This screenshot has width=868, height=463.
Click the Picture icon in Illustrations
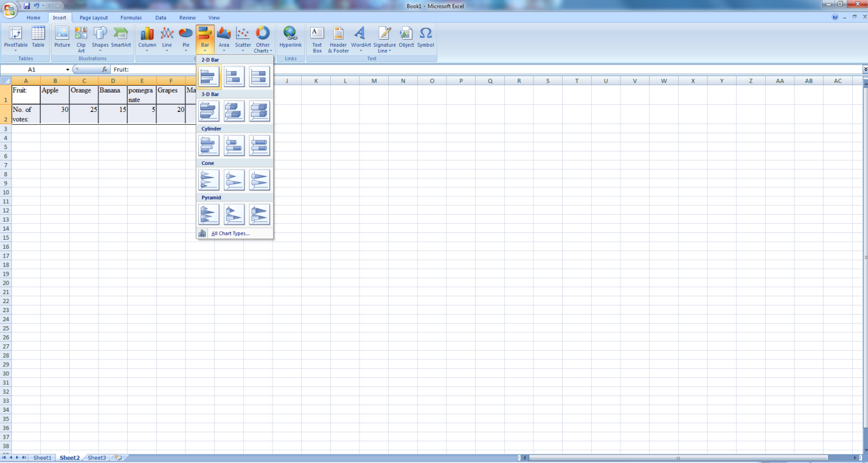pos(62,38)
